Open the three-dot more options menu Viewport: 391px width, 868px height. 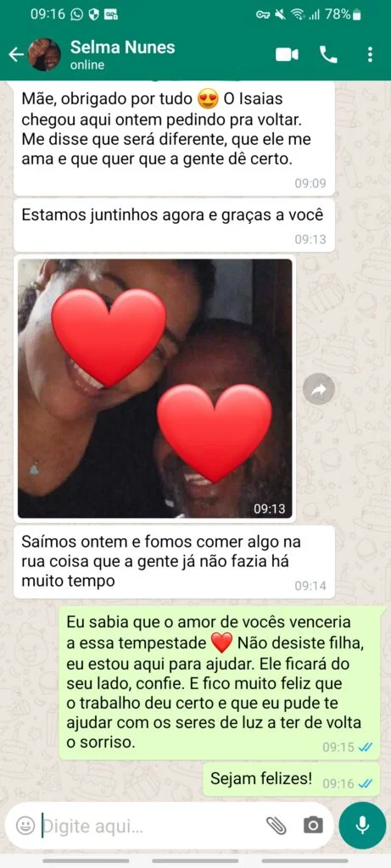tap(370, 54)
